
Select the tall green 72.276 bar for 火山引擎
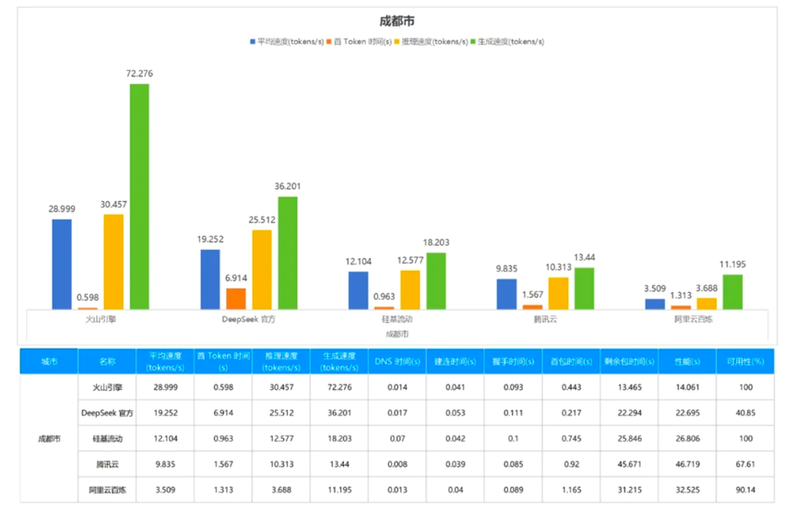click(139, 196)
